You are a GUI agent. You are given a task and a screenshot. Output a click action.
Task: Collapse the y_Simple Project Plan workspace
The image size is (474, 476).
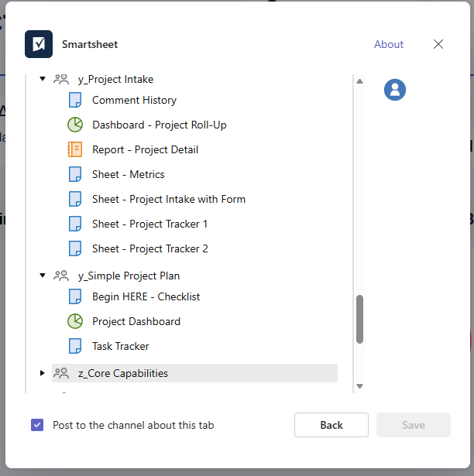(x=43, y=276)
